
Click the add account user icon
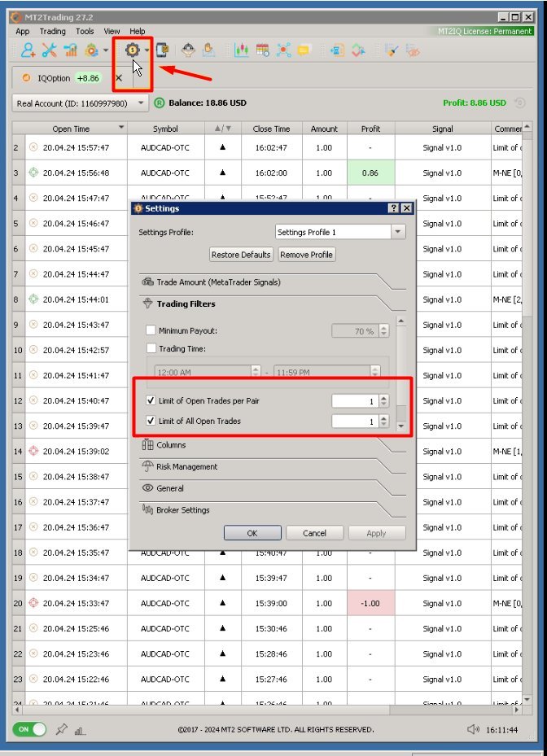[28, 50]
